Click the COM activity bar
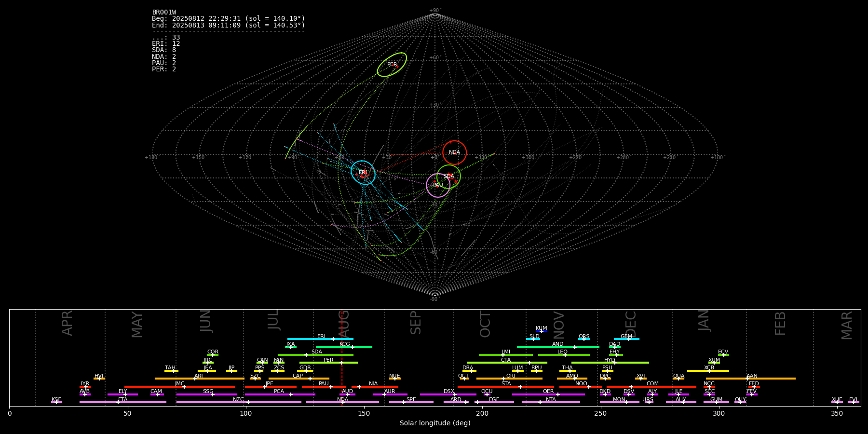 pos(651,386)
